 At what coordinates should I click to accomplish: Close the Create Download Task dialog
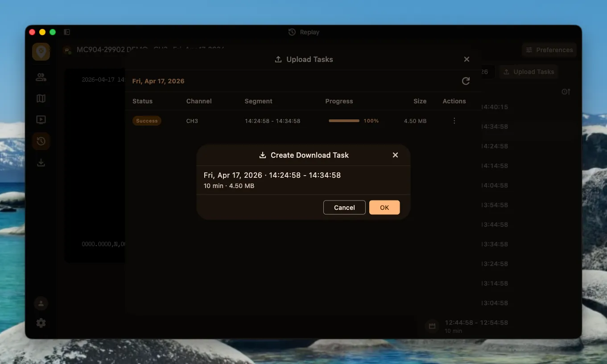click(x=395, y=155)
